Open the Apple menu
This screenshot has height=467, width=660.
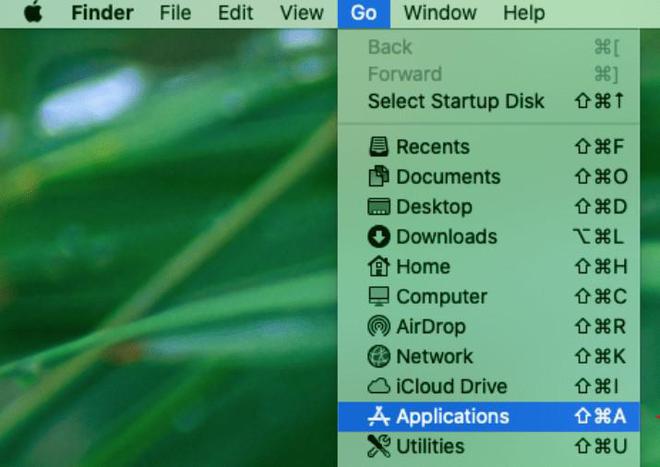[x=33, y=13]
